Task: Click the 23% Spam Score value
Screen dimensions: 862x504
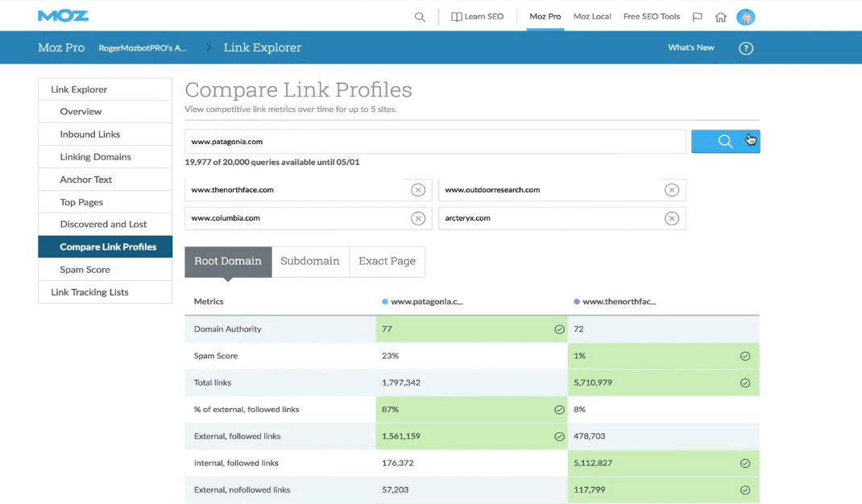Action: pos(390,356)
